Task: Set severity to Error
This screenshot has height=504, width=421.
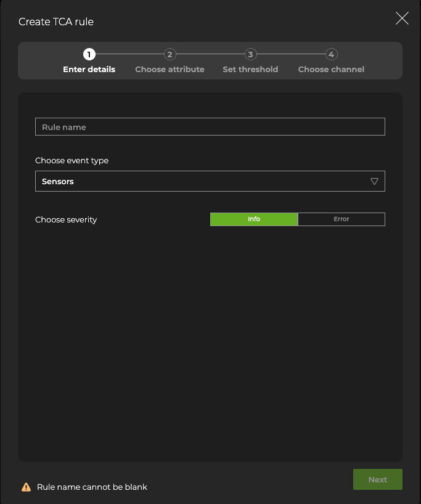Action: pos(341,219)
